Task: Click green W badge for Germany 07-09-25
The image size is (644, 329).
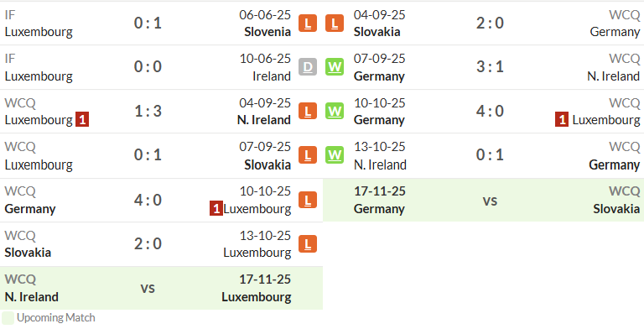Action: (x=335, y=67)
